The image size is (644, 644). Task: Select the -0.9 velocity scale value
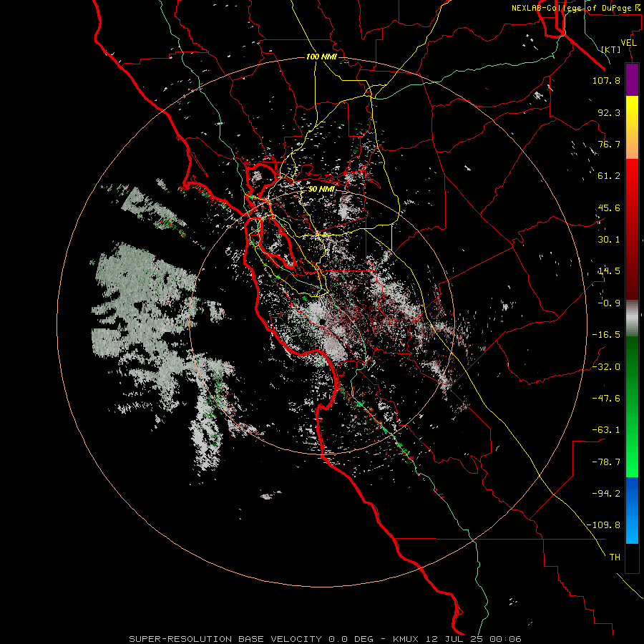click(609, 303)
